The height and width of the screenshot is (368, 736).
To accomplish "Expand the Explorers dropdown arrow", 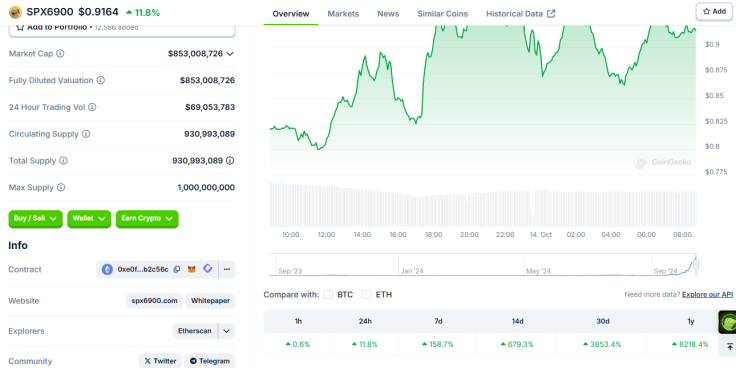I will 226,331.
